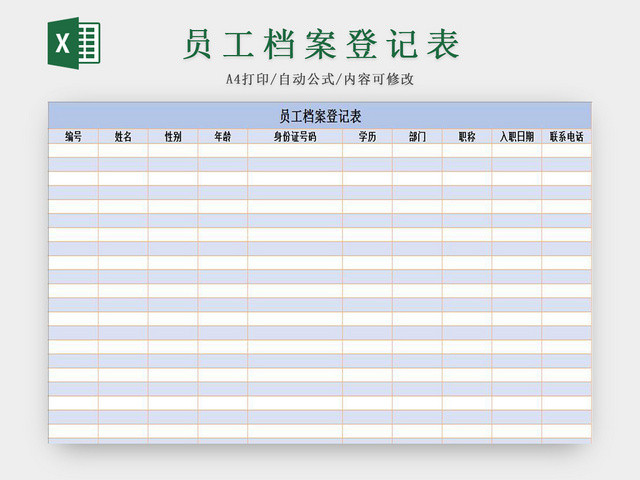Click the first empty cell under 入职日期
The width and height of the screenshot is (640, 480).
517,150
